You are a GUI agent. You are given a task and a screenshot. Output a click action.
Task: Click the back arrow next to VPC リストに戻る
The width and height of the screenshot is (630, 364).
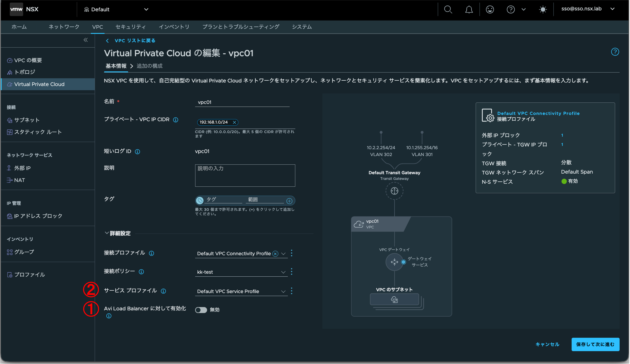point(107,41)
